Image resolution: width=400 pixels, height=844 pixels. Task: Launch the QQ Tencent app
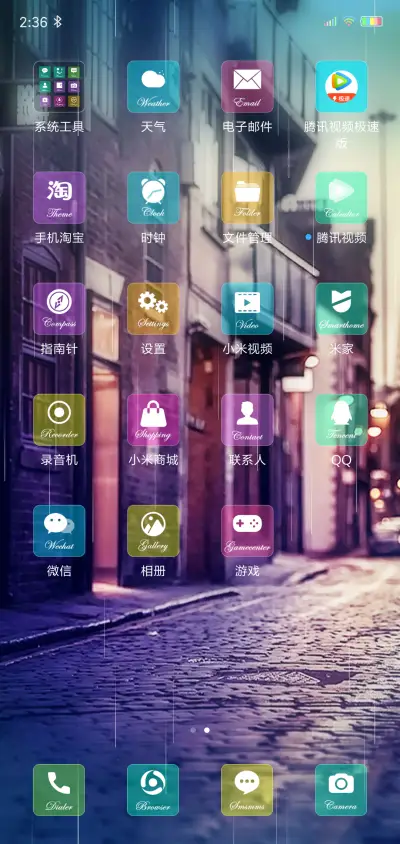tap(341, 420)
